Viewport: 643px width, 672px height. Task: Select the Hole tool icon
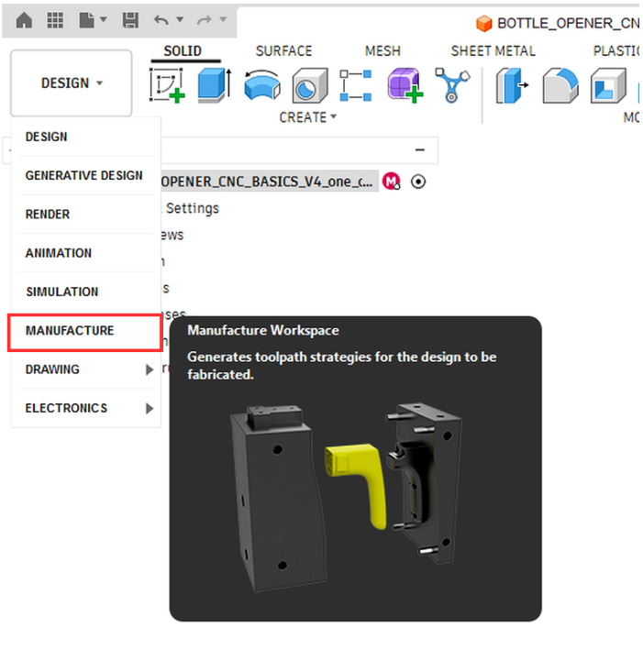310,85
